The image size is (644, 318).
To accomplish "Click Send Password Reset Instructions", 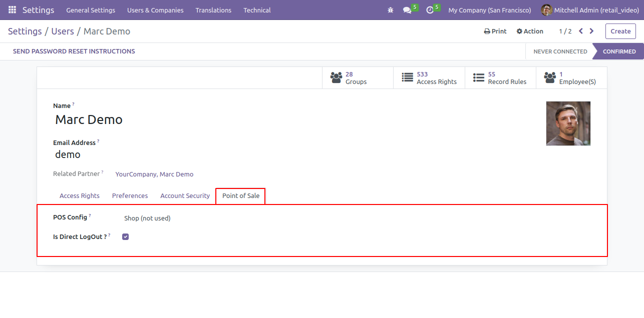I will coord(74,51).
